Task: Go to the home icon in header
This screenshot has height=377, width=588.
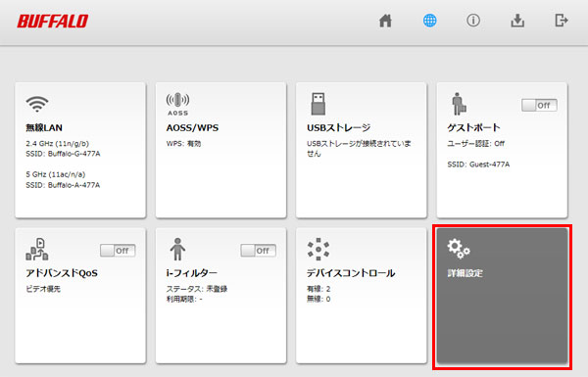Action: (x=385, y=21)
